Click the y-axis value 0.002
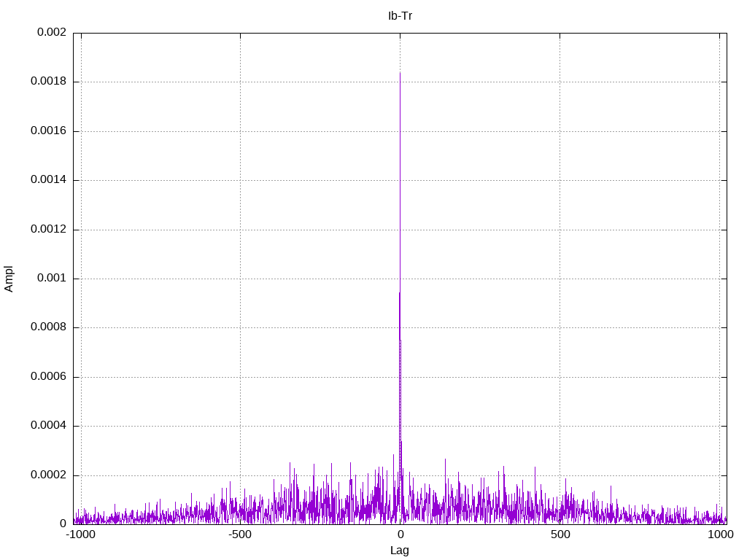Image resolution: width=747 pixels, height=560 pixels. (52, 32)
